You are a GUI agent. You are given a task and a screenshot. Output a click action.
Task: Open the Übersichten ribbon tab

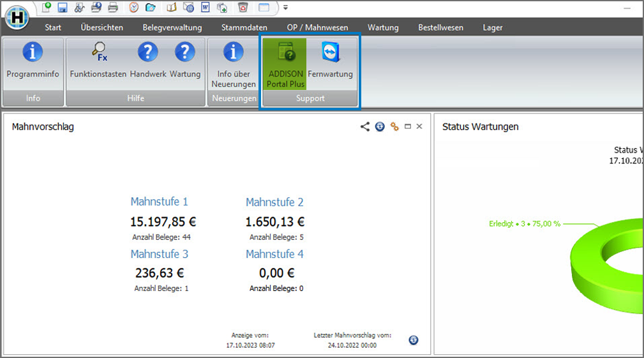(102, 27)
